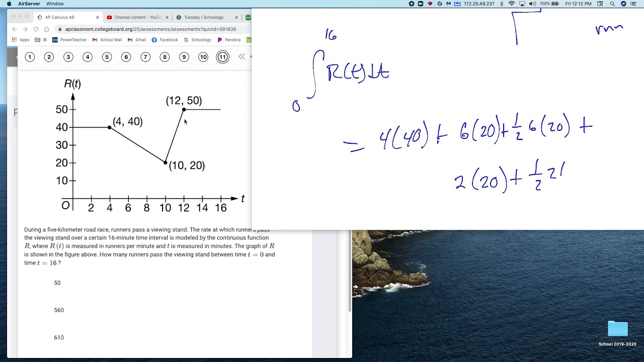This screenshot has width=644, height=362.
Task: Click the battery 100% indicator
Action: [549, 4]
